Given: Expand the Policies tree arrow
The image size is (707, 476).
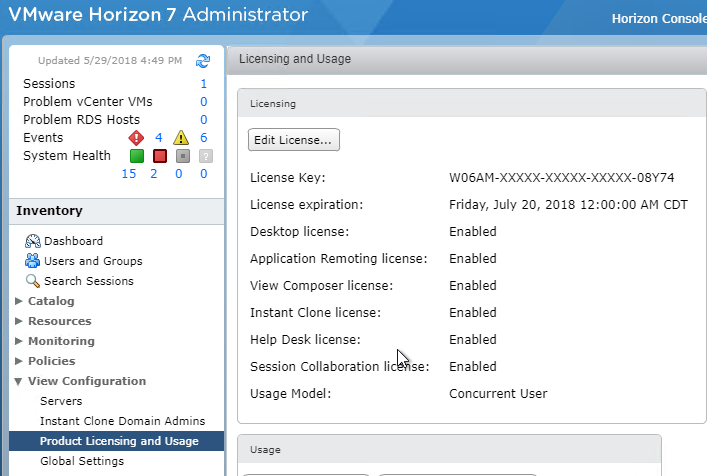Looking at the screenshot, I should [x=18, y=361].
